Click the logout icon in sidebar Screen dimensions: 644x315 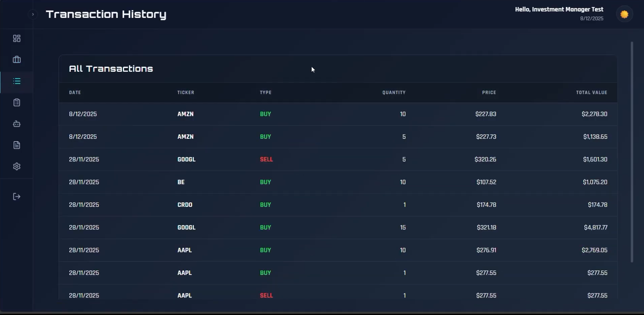(16, 197)
